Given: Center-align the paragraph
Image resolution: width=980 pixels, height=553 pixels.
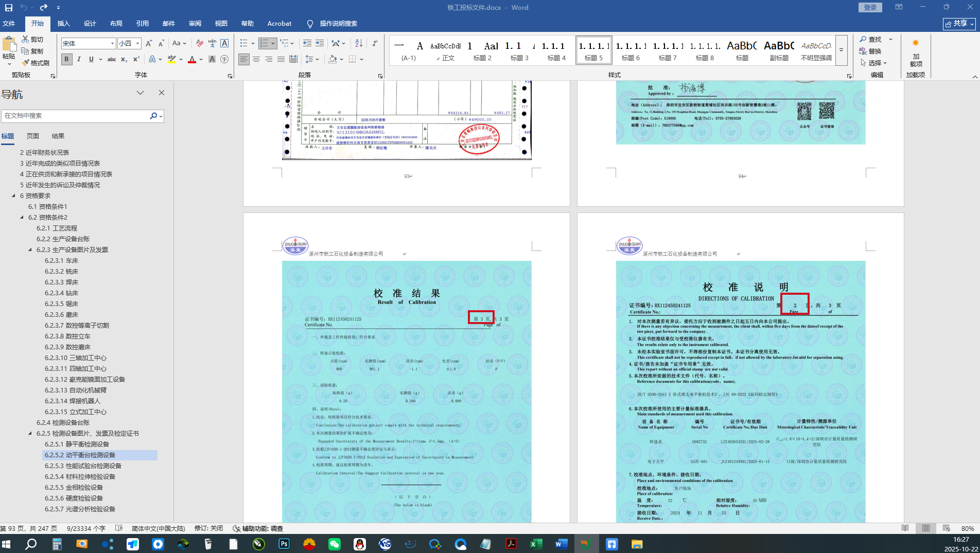Looking at the screenshot, I should 256,59.
